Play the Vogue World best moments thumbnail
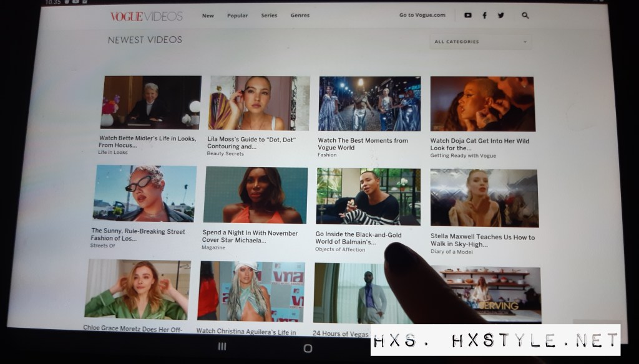This screenshot has height=364, width=639. point(369,103)
